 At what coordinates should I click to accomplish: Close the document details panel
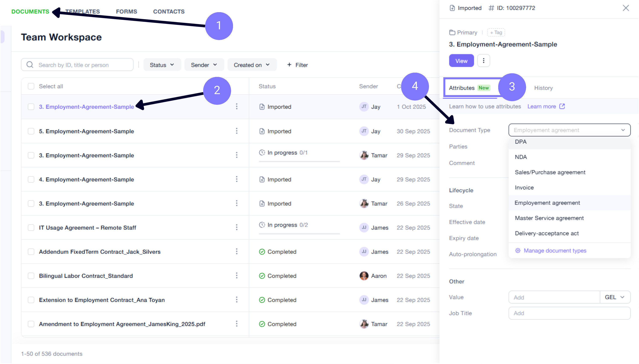click(x=626, y=8)
